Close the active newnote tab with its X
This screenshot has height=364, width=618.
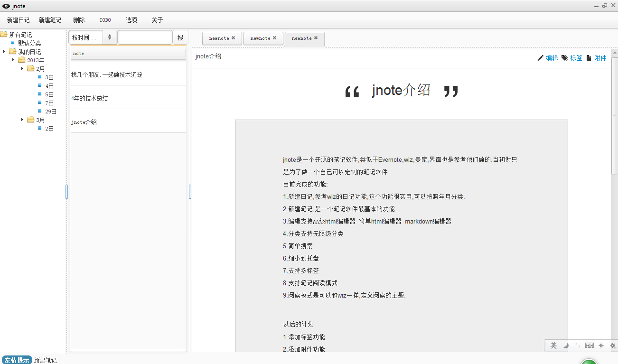[x=316, y=38]
